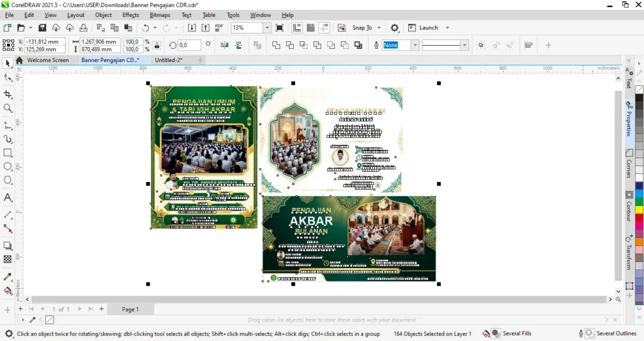The image size is (644, 341).
Task: Select the Color Eyedropper tool
Action: point(8,276)
